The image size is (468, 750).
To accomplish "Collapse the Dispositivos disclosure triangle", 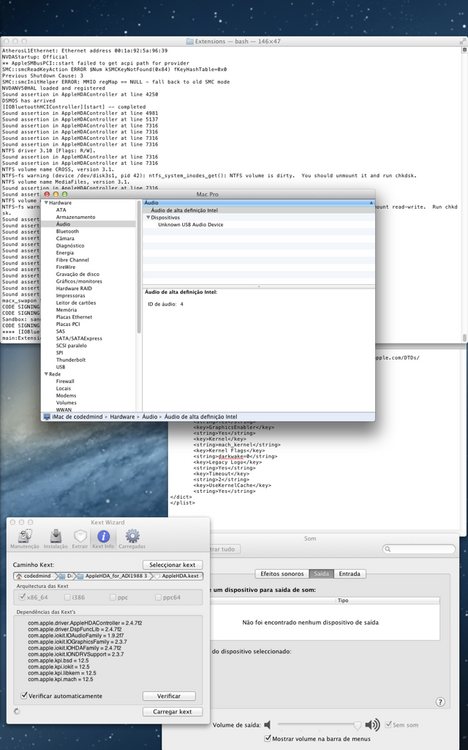I will point(148,217).
